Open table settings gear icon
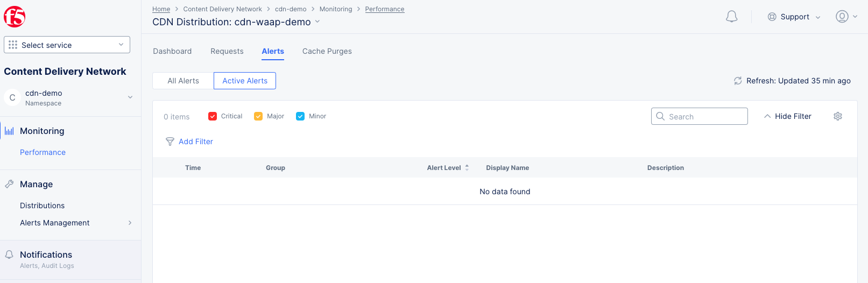 point(837,116)
